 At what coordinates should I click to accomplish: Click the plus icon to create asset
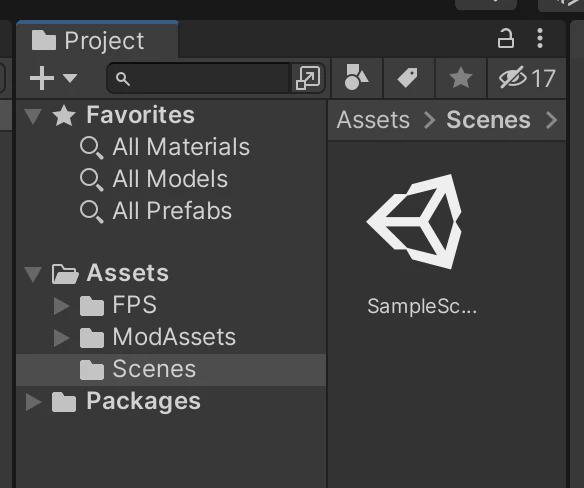click(x=42, y=78)
